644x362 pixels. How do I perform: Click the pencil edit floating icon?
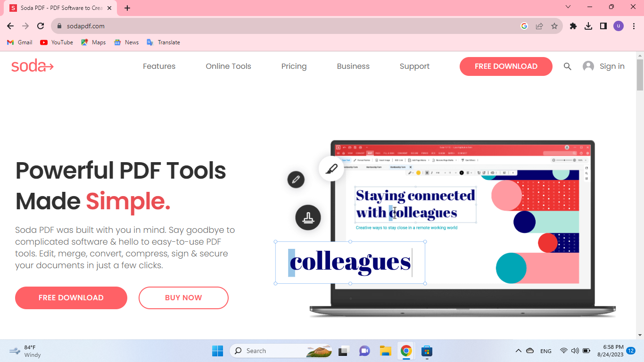click(296, 180)
